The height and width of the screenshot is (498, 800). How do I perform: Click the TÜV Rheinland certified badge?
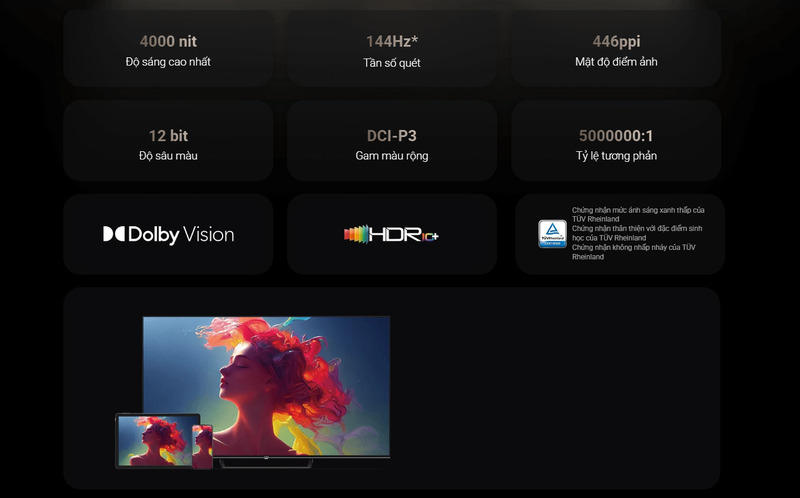(x=553, y=234)
